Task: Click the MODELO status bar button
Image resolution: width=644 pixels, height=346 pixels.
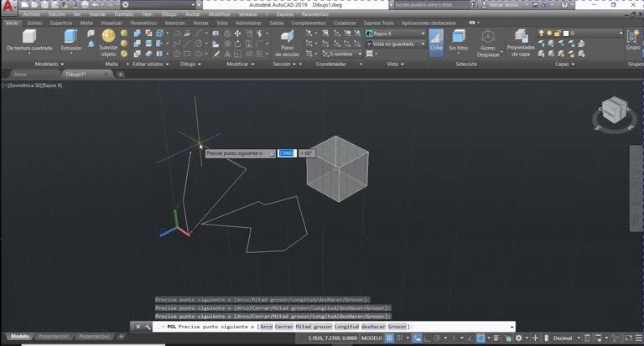Action: [371, 338]
